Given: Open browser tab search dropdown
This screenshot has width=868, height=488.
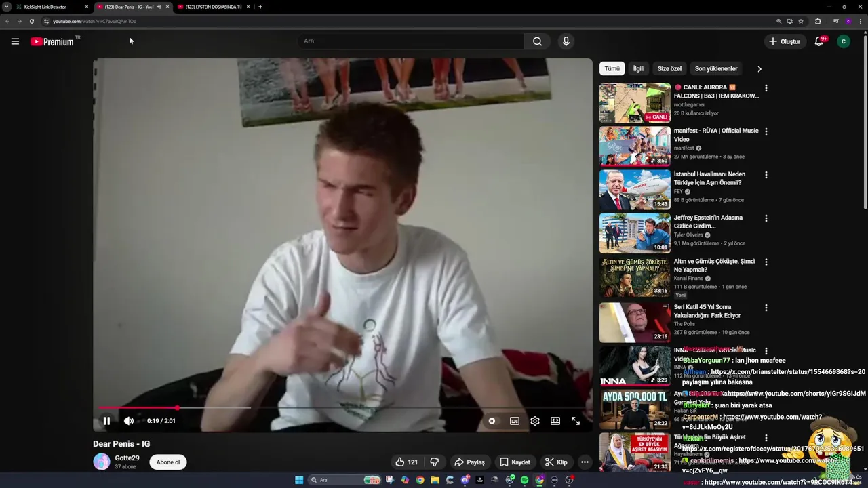Looking at the screenshot, I should click(6, 7).
